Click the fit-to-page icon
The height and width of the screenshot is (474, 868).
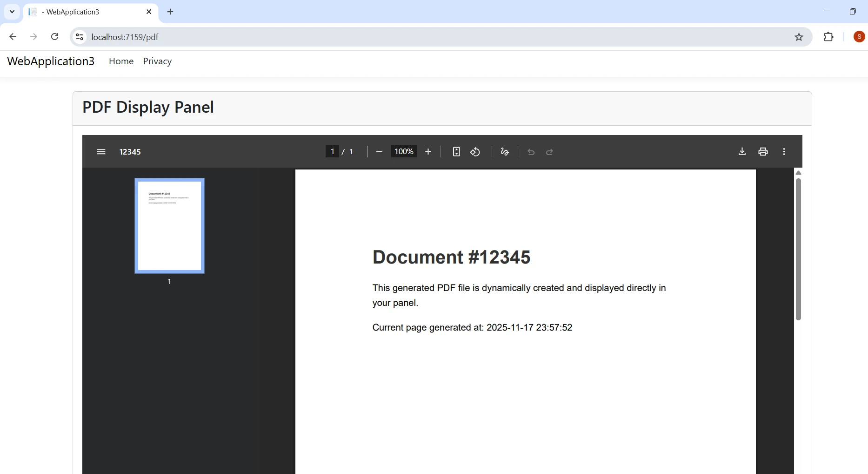[456, 152]
